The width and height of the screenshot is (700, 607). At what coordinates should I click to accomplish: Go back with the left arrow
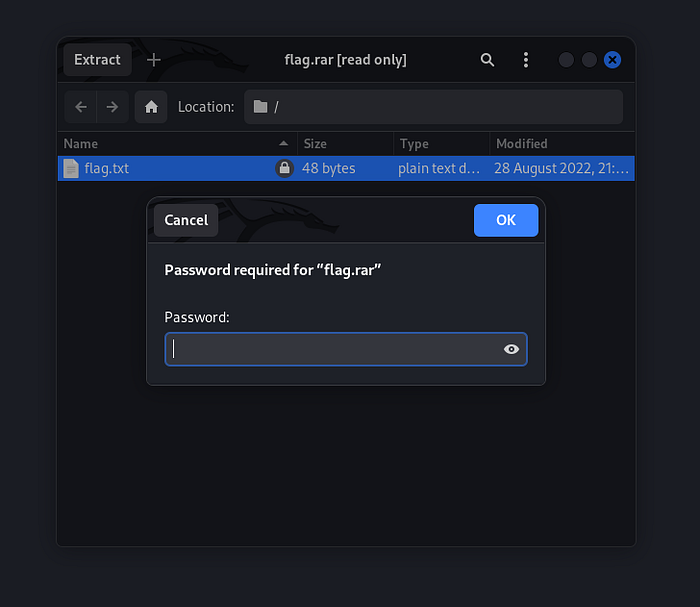[81, 107]
